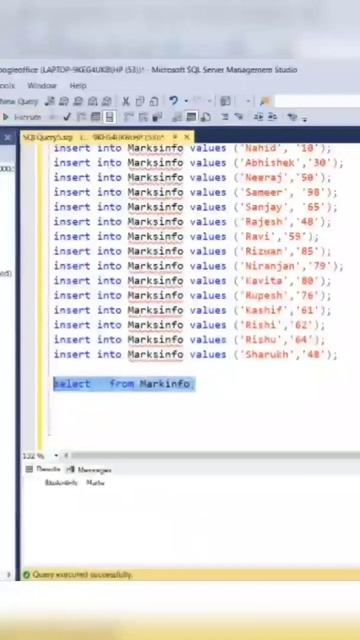Click the Analysis Services DAX Query icon
Viewport: 360px width, 640px height.
point(106,101)
